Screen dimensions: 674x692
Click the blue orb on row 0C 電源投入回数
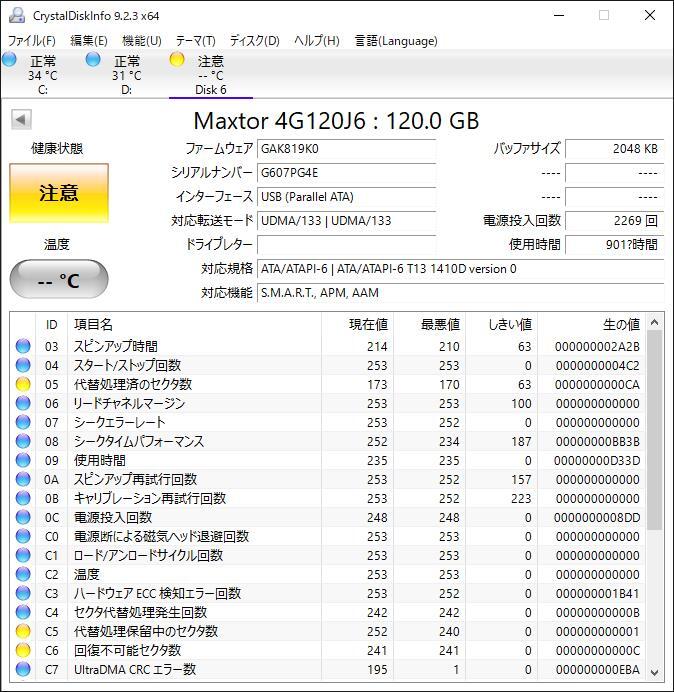[23, 517]
